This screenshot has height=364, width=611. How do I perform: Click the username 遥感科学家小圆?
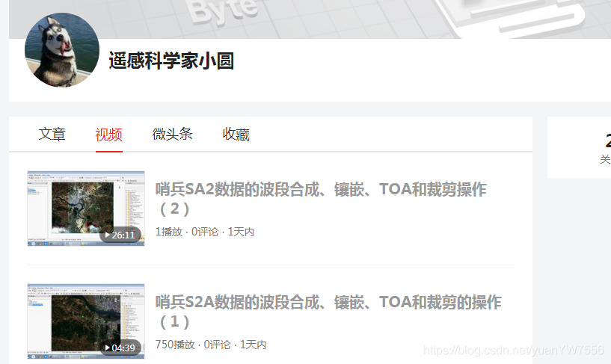171,61
